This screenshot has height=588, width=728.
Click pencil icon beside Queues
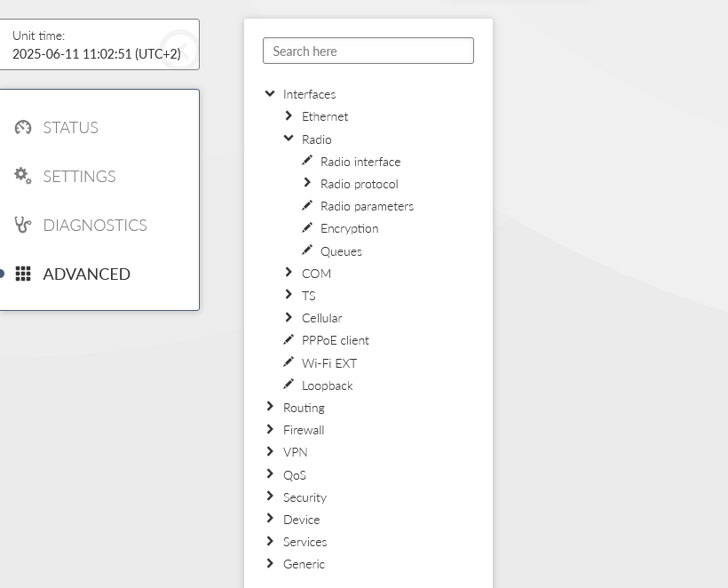click(x=307, y=250)
